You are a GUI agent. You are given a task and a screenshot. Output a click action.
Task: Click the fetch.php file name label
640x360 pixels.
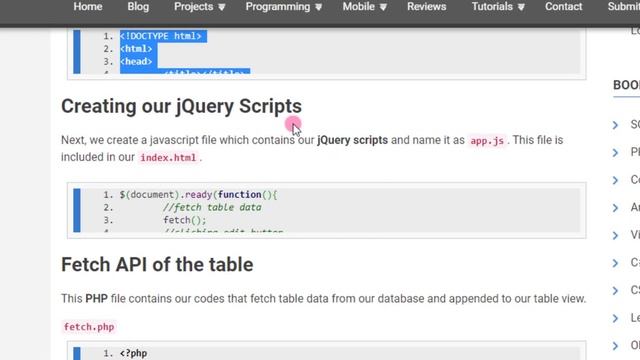tap(89, 327)
